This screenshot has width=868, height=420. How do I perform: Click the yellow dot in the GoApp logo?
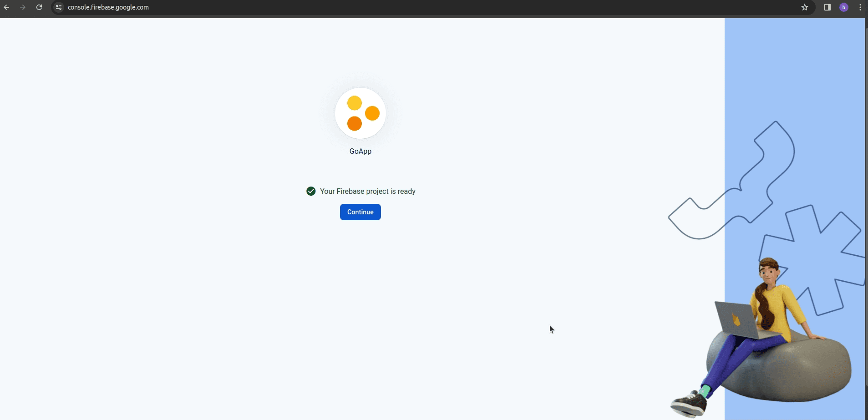point(354,103)
